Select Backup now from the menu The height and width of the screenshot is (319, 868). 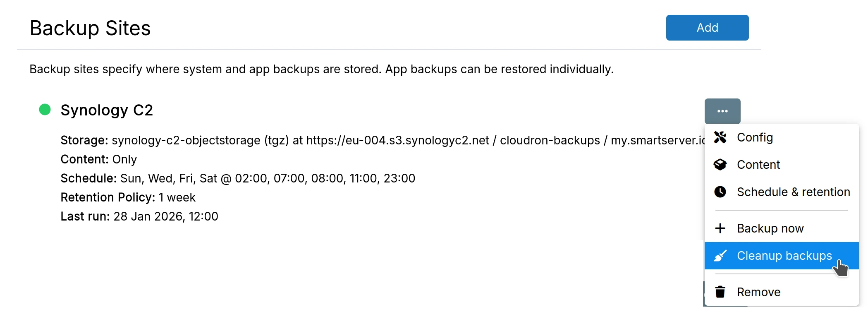[x=770, y=228]
